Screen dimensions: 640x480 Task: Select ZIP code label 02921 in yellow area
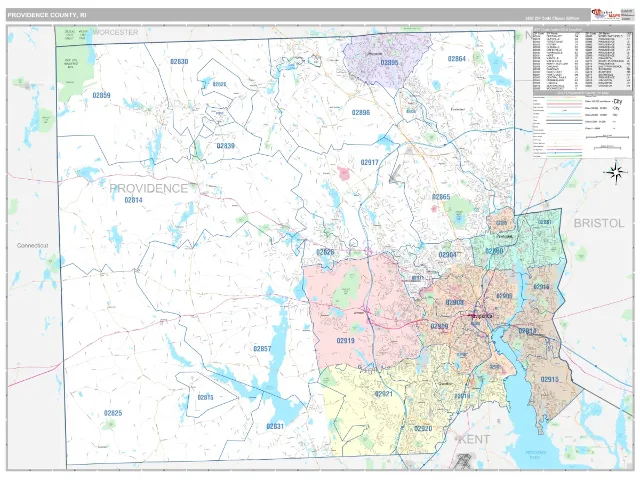tap(383, 394)
